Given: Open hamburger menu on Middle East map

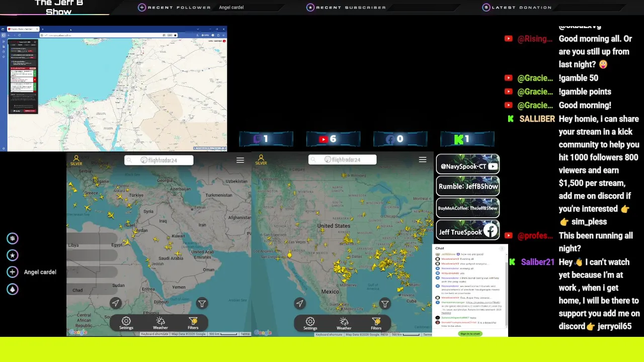Looking at the screenshot, I should pyautogui.click(x=240, y=160).
